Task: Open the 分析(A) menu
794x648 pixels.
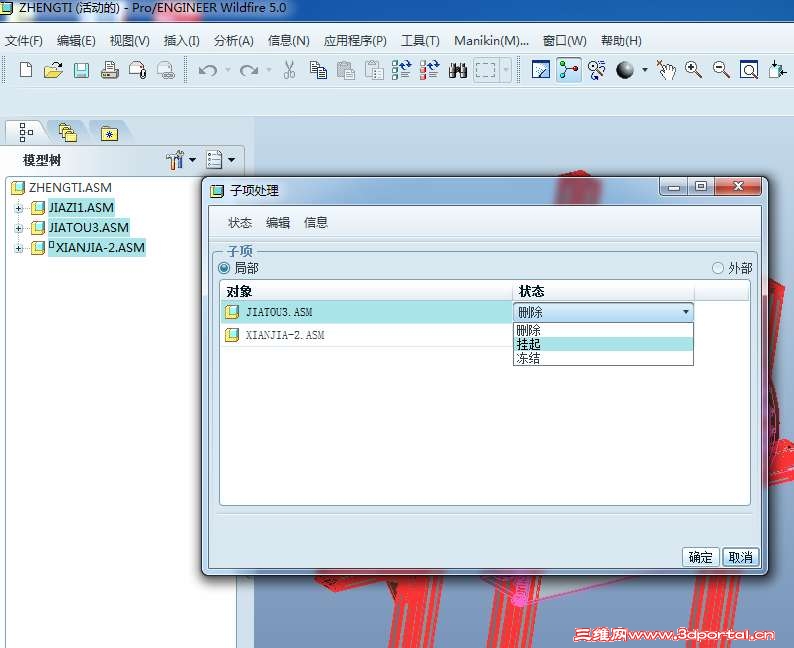Action: [x=233, y=40]
